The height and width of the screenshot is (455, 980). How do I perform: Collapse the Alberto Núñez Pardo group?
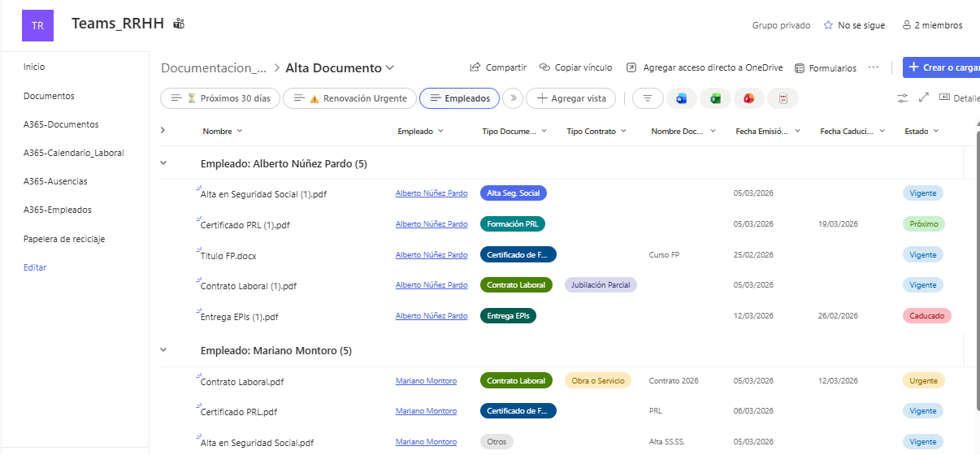pos(163,163)
